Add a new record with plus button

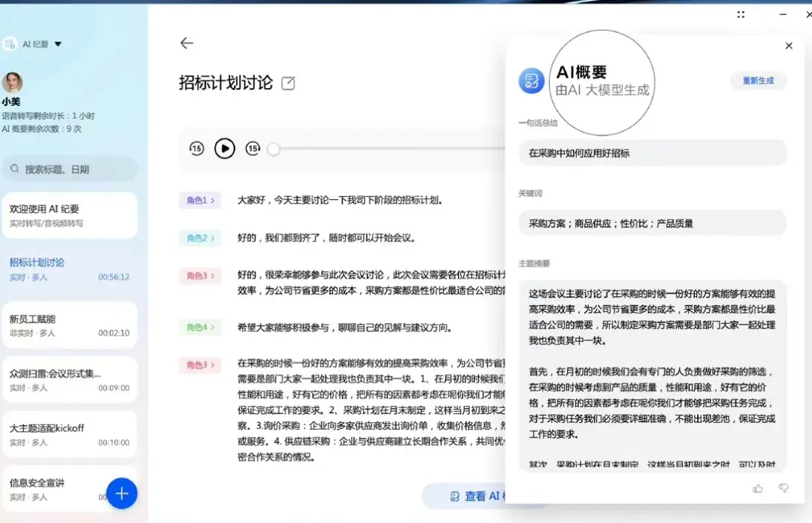[x=122, y=493]
